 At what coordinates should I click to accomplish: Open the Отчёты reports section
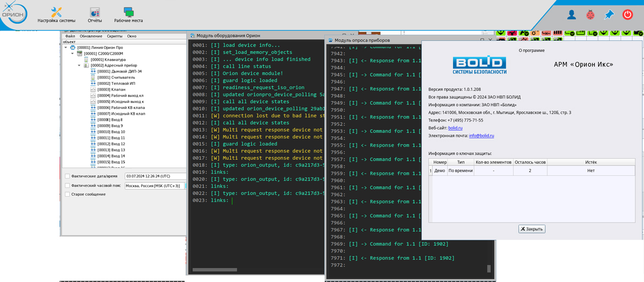[x=95, y=15]
